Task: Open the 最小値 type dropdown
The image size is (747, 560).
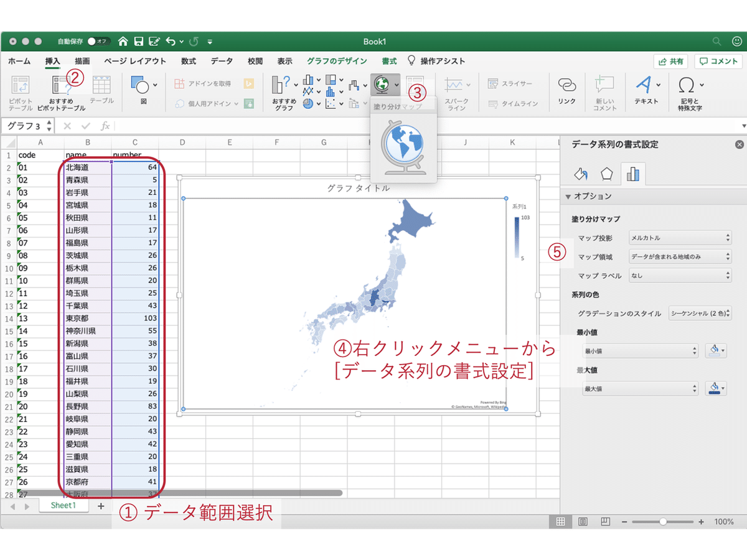Action: click(x=640, y=351)
